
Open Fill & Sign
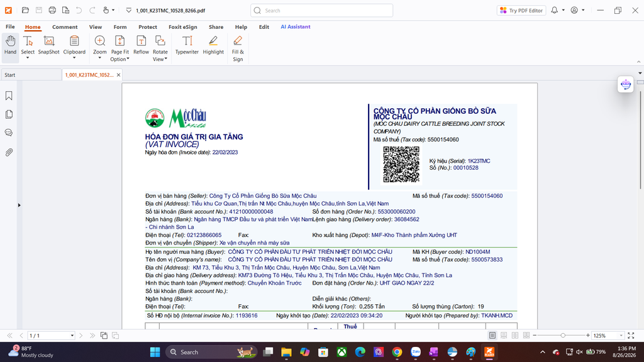pyautogui.click(x=238, y=48)
